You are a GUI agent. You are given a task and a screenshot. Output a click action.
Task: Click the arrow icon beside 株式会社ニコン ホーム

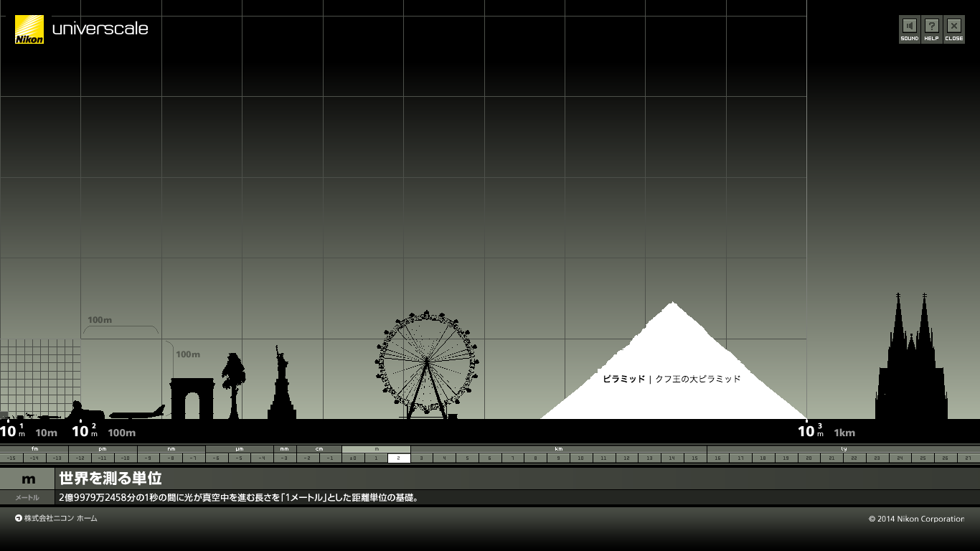(19, 518)
